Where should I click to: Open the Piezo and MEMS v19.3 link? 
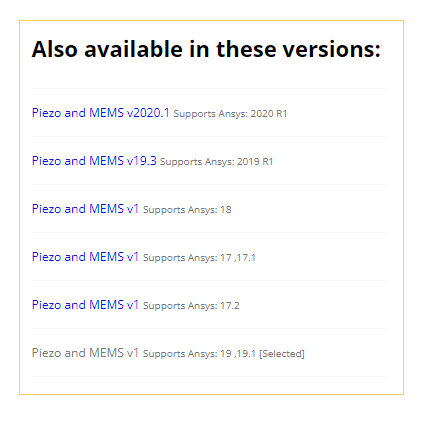[94, 161]
